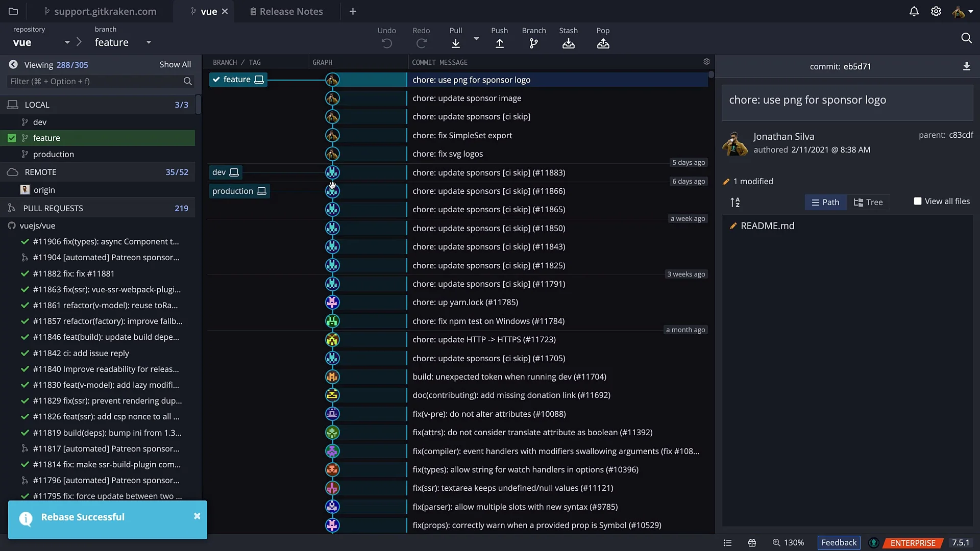
Task: Create a new Branch via toolbar
Action: (x=533, y=43)
